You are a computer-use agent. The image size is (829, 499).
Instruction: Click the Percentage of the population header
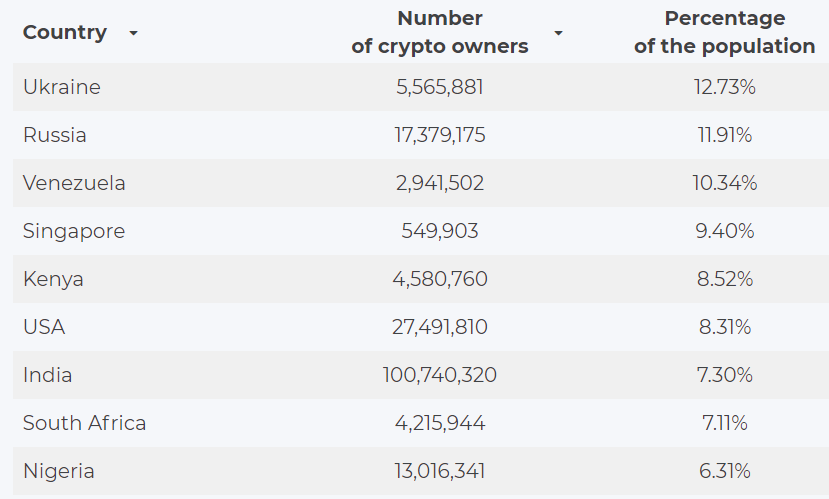tap(724, 32)
